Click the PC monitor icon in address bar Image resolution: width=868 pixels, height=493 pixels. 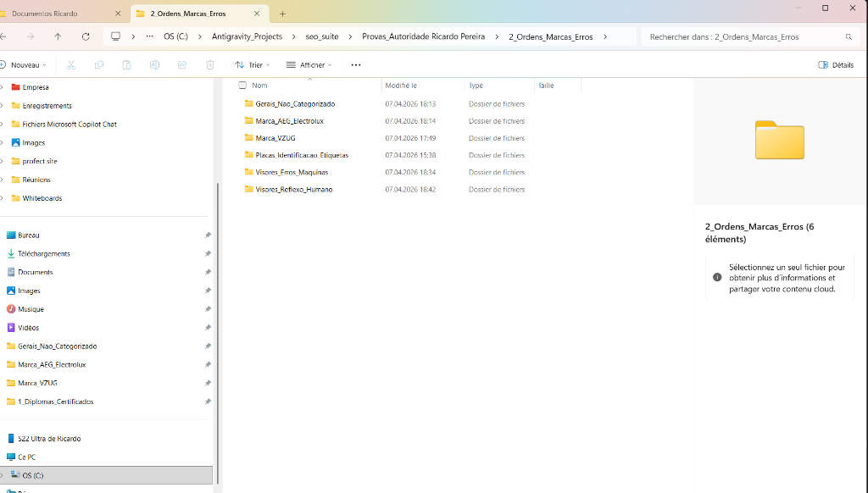tap(115, 36)
